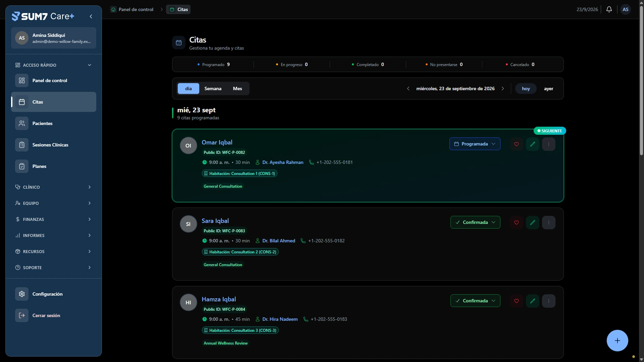Open the AS user avatar in the top bar
Viewport: 644px width, 362px height.
tap(626, 9)
